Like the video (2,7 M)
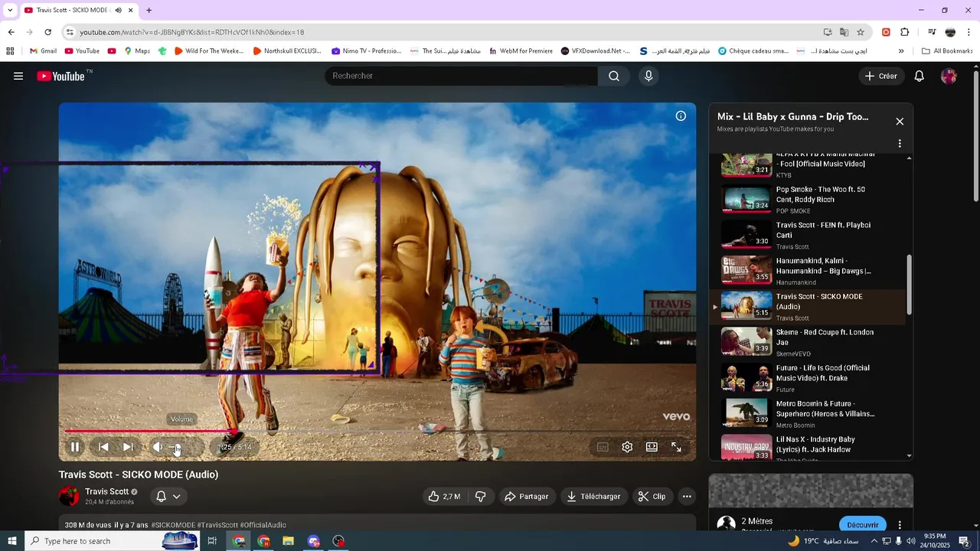 point(444,497)
